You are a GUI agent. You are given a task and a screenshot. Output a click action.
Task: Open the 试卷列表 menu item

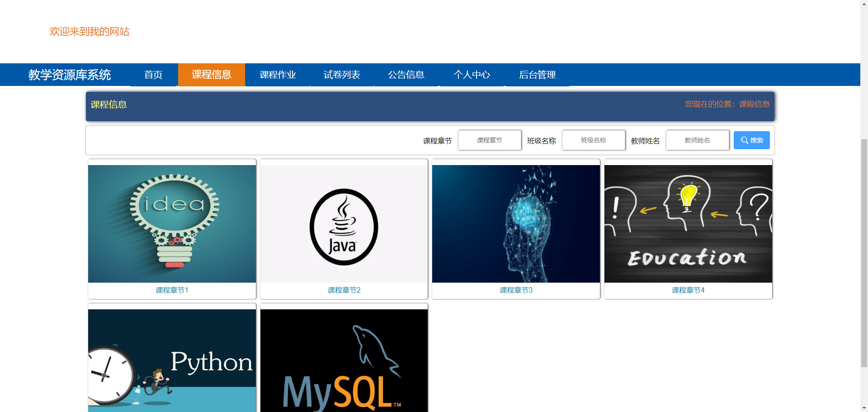point(342,75)
